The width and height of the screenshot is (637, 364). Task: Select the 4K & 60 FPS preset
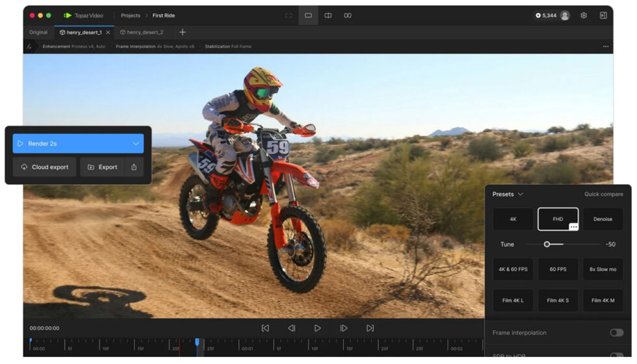[513, 269]
